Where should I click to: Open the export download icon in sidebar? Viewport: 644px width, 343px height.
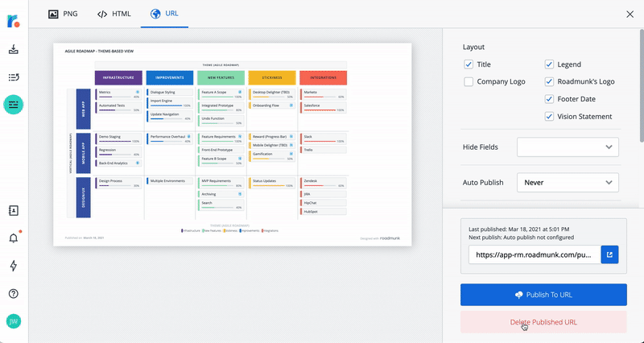pyautogui.click(x=14, y=50)
